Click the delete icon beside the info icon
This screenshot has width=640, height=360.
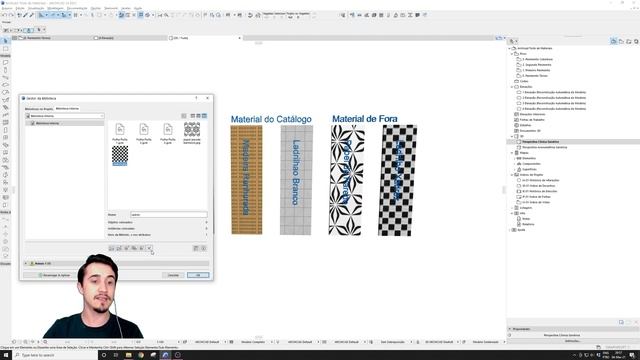click(196, 248)
